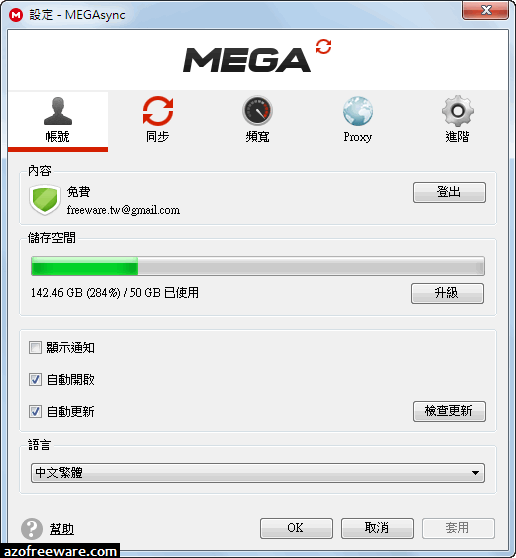Click the 登出 logout button
Screen dimensions: 516x558
[449, 193]
